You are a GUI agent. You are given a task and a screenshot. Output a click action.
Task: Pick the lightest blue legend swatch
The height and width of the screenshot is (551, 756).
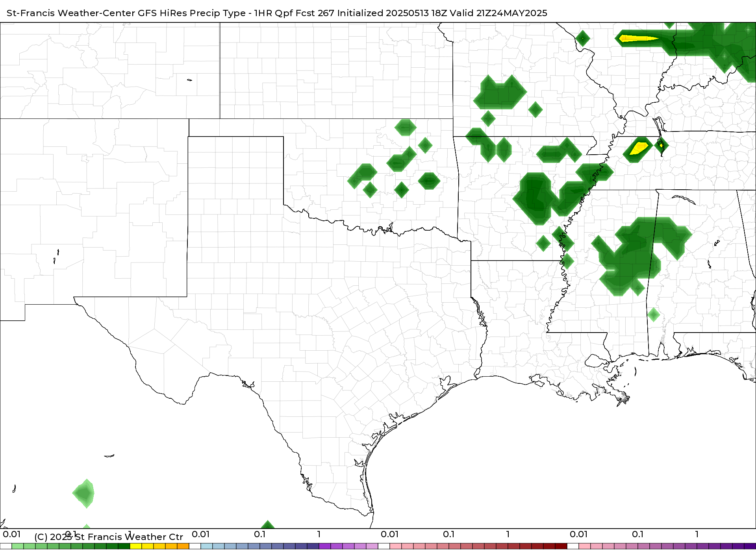[x=207, y=546]
